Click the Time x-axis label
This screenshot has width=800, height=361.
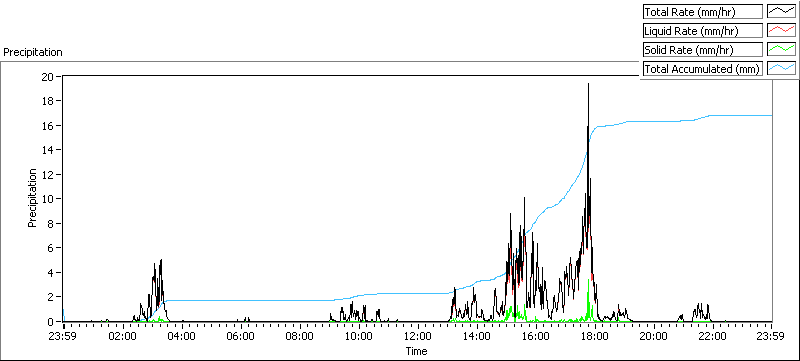click(416, 351)
